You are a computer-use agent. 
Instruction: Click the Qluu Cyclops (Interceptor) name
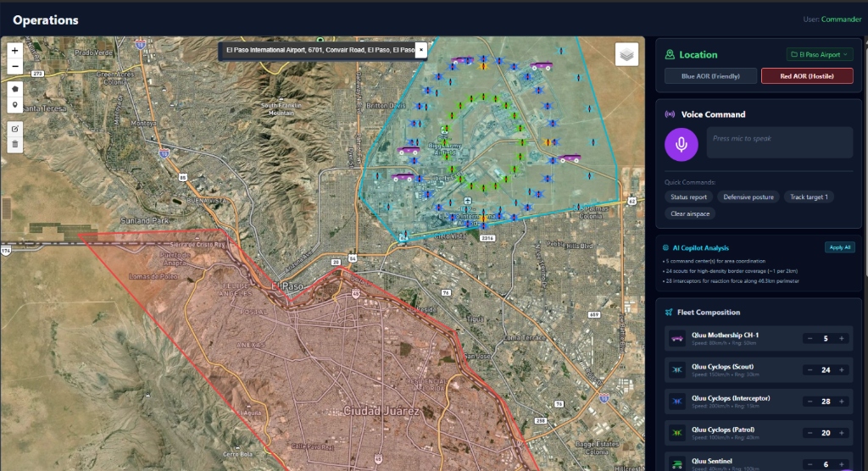[x=731, y=398]
